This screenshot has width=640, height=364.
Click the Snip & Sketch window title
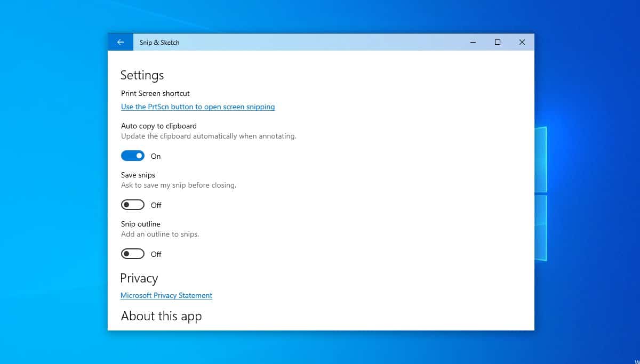tap(159, 43)
